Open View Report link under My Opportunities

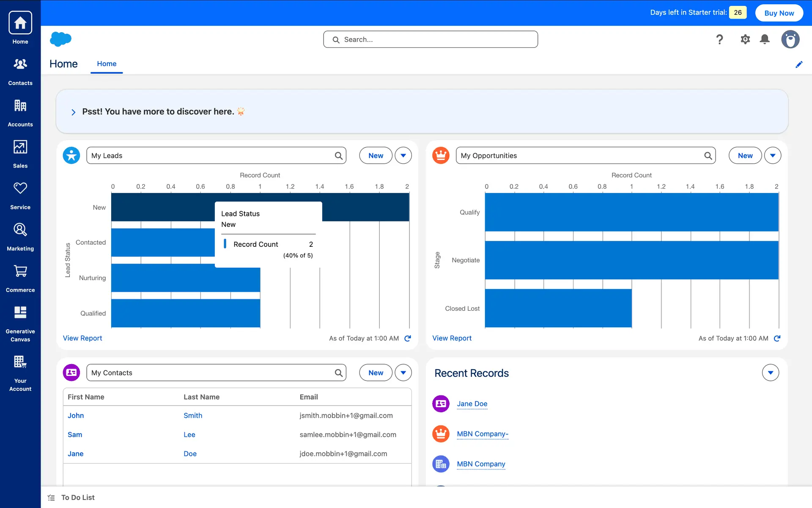452,338
